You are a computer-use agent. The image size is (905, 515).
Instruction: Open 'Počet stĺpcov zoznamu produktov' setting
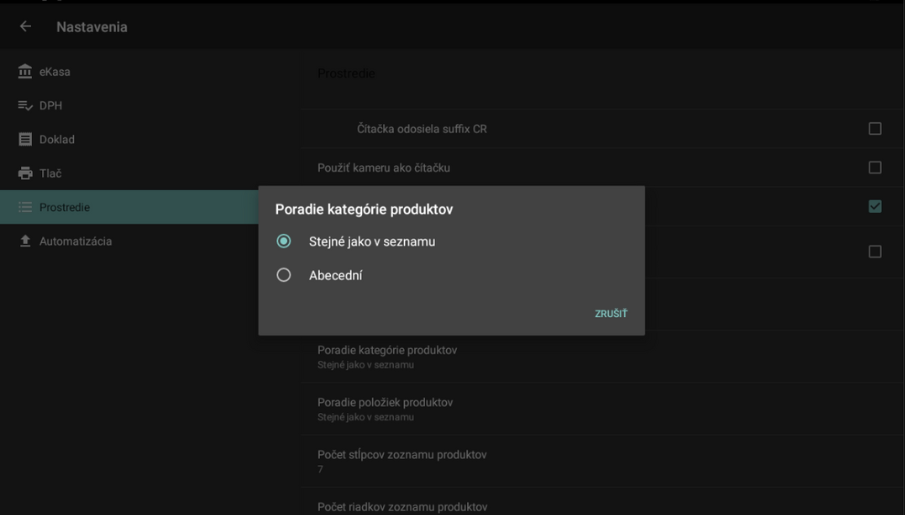tap(401, 461)
